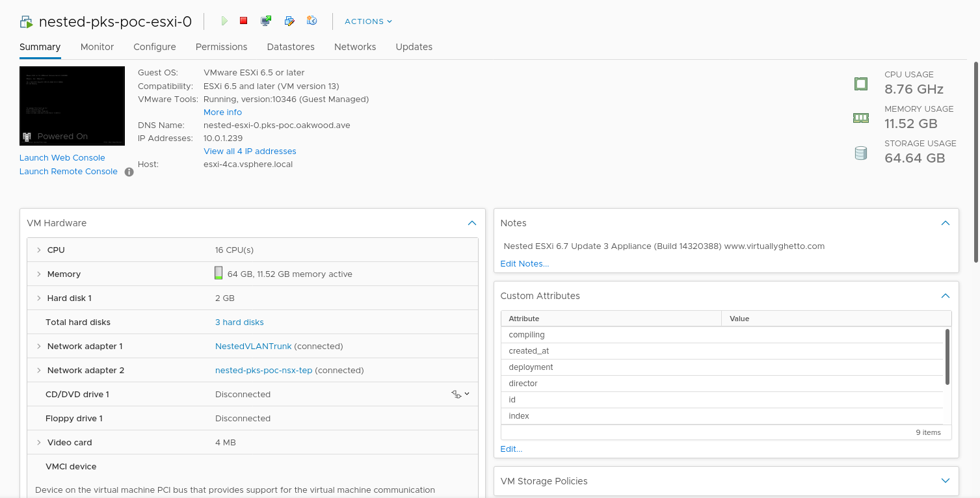Image resolution: width=980 pixels, height=498 pixels.
Task: Click the Edit Settings toolbar icon
Action: 289,21
